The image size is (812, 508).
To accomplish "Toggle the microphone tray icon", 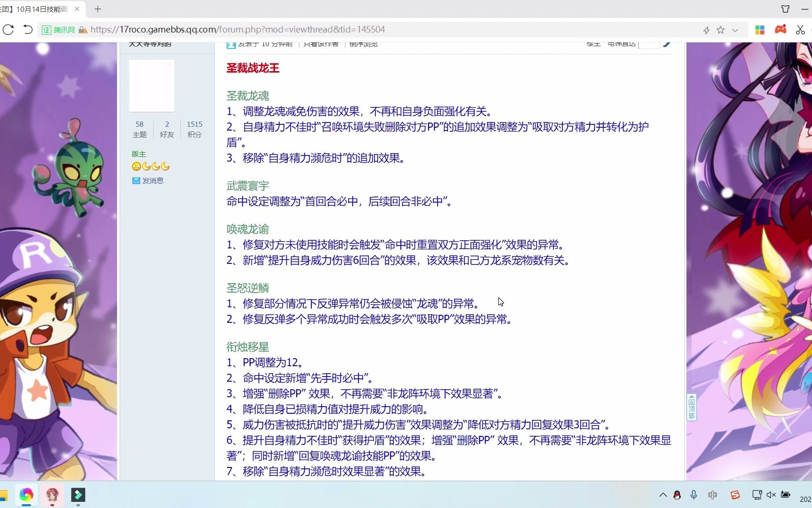I will click(694, 495).
